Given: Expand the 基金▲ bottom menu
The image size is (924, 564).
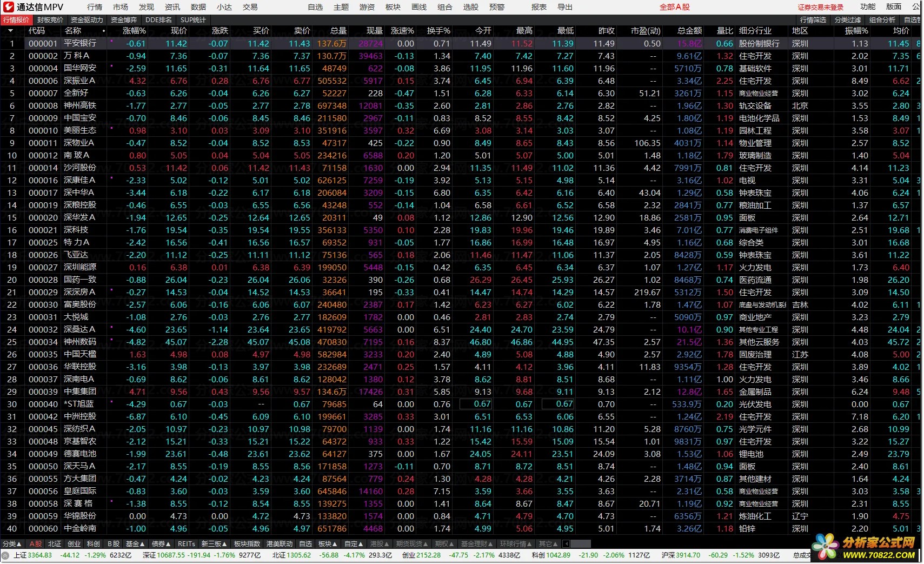Looking at the screenshot, I should [x=135, y=543].
